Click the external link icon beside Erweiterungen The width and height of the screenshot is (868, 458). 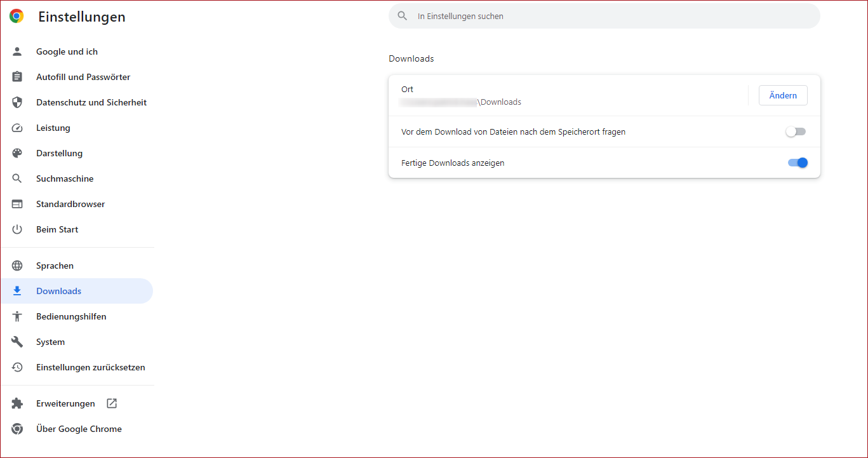click(111, 403)
